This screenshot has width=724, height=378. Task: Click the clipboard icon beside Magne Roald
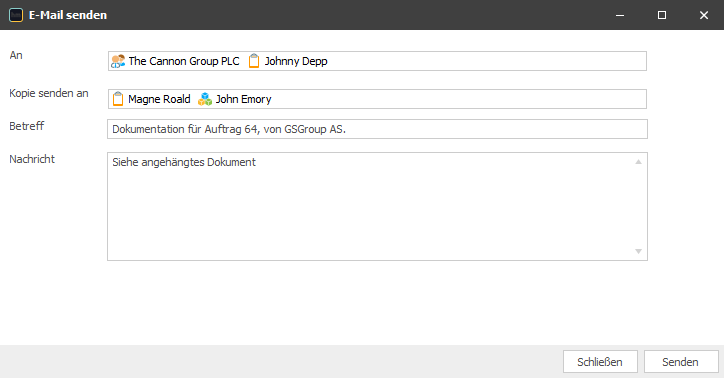(118, 99)
